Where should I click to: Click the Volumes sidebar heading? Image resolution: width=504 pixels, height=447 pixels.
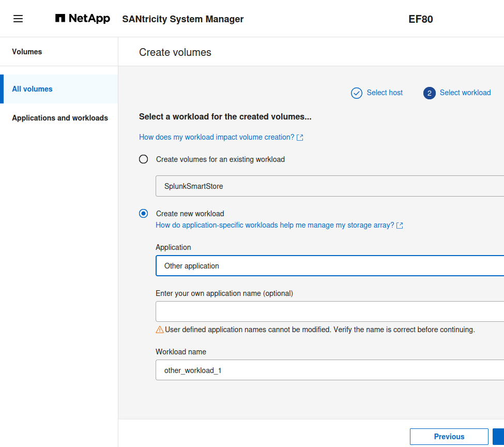(x=27, y=52)
